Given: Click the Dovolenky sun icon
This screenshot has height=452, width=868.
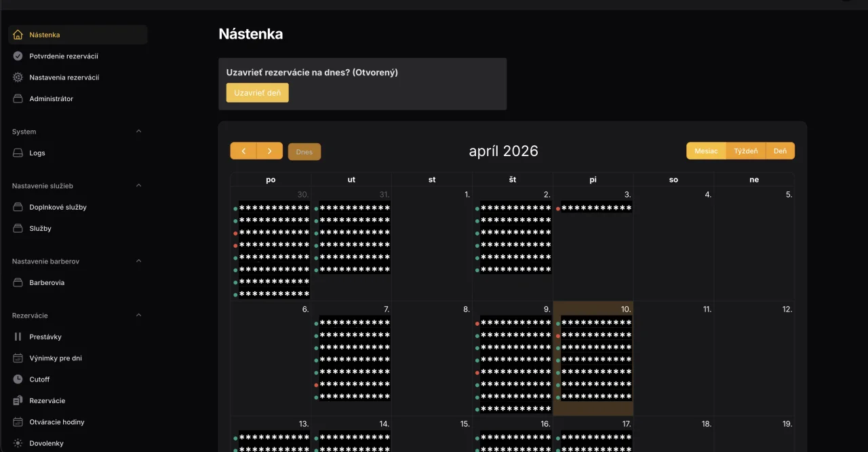Looking at the screenshot, I should 18,443.
